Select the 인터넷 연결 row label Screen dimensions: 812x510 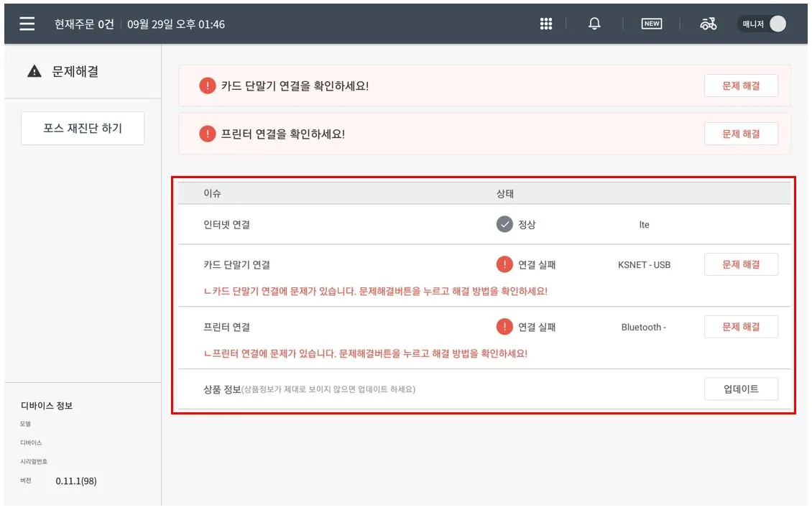tap(227, 225)
